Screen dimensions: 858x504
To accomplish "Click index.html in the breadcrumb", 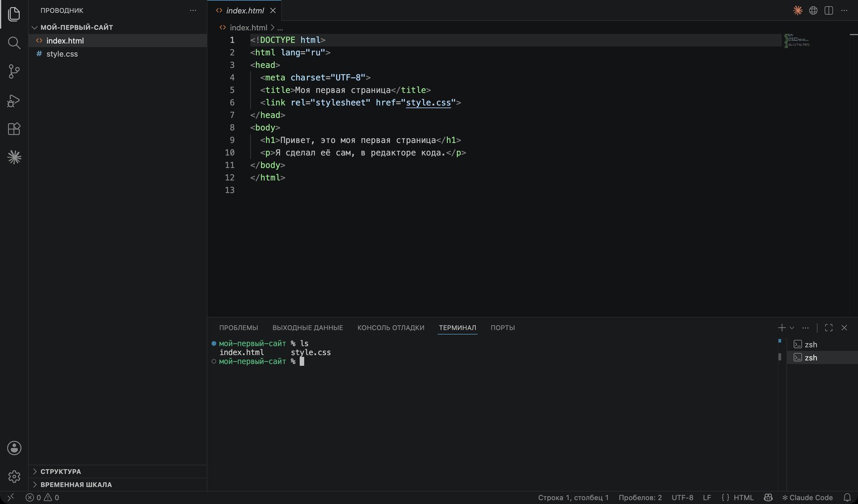I will coord(248,27).
